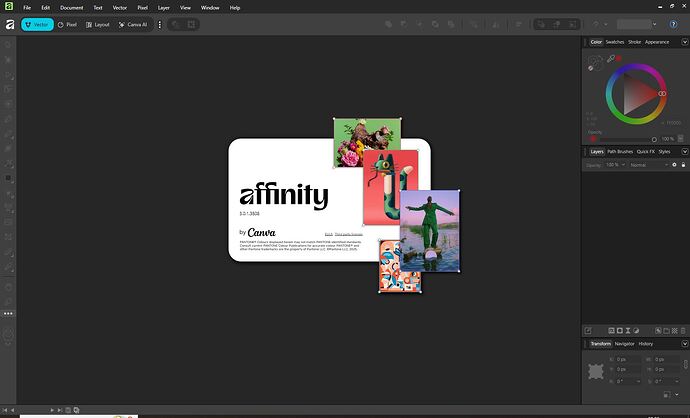Viewport: 690px width, 418px height.
Task: Switch to the Styles tab
Action: [664, 151]
